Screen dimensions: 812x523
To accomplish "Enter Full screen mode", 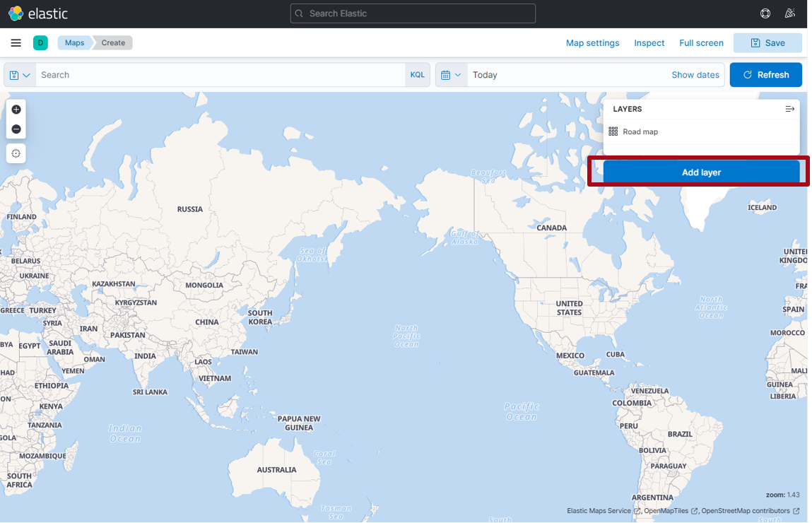I will (x=701, y=43).
